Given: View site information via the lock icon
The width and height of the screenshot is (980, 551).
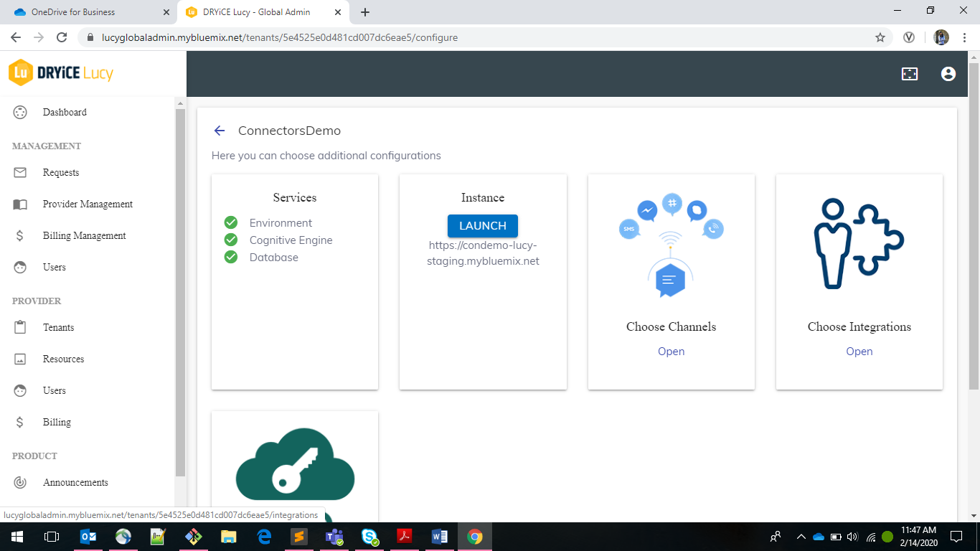Looking at the screenshot, I should 90,37.
